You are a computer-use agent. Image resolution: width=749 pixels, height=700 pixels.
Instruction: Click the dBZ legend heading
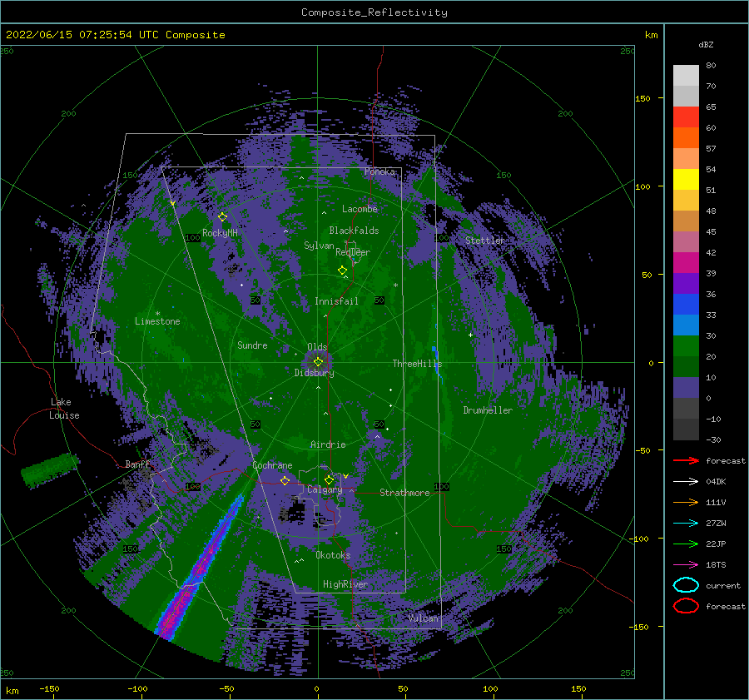point(706,45)
